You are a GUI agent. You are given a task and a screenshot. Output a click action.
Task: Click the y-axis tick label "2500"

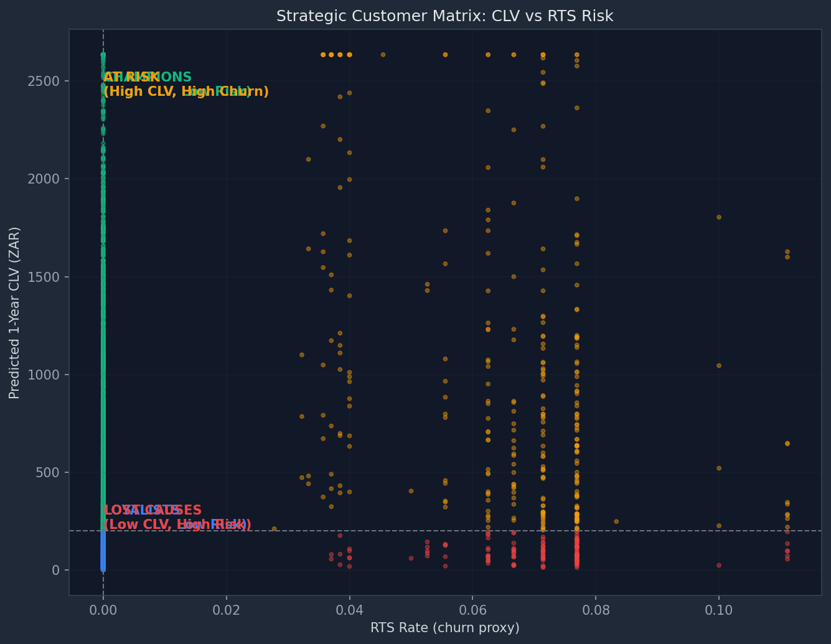[x=44, y=82]
